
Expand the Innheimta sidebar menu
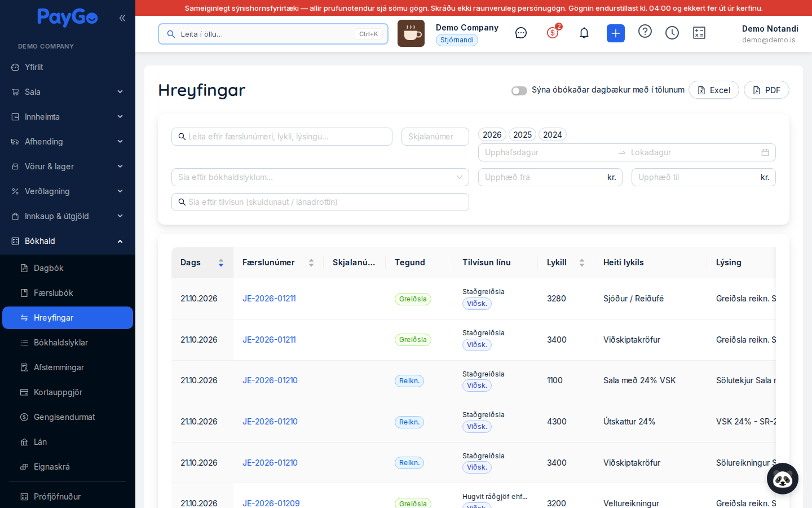tap(68, 117)
